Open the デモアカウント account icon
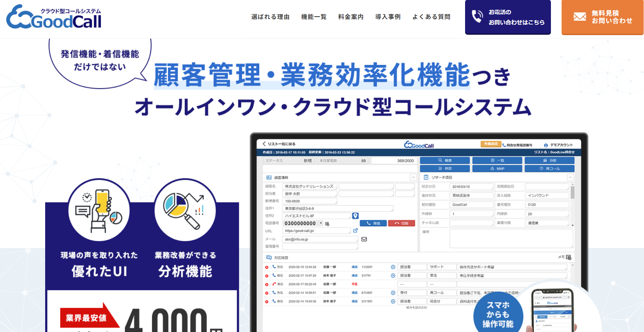Image resolution: width=644 pixels, height=332 pixels. click(x=546, y=144)
